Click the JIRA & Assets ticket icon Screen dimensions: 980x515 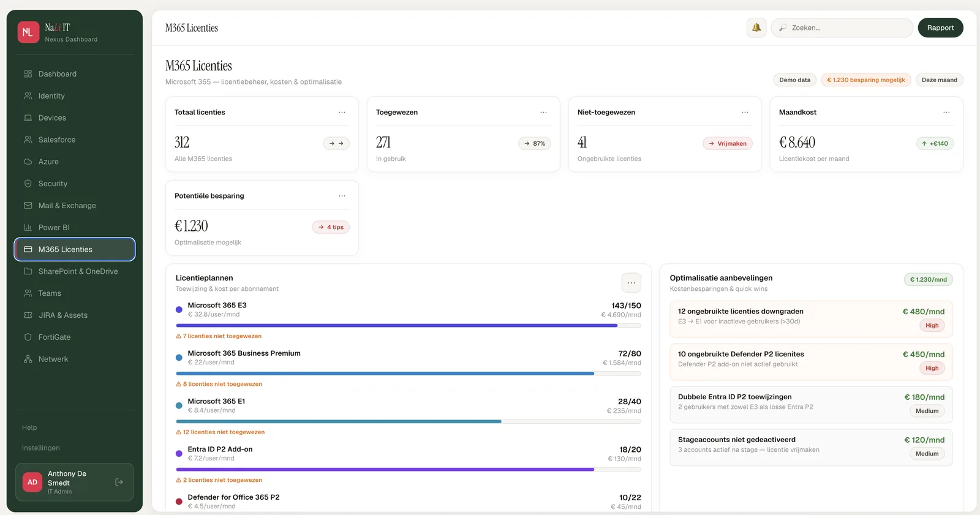28,315
